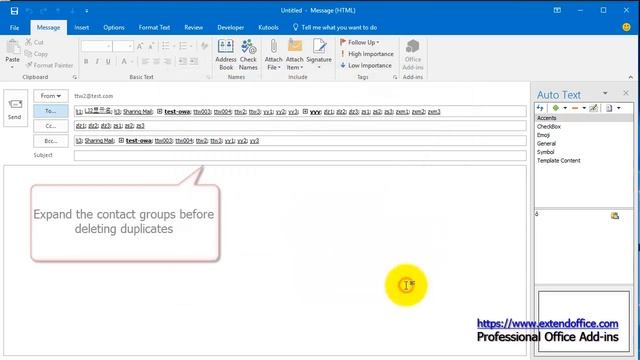Click the Paste clipboard icon

tap(13, 47)
